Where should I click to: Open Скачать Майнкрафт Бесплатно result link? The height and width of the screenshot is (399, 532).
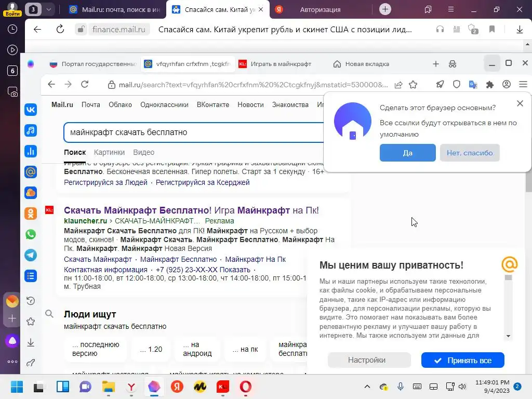point(191,210)
